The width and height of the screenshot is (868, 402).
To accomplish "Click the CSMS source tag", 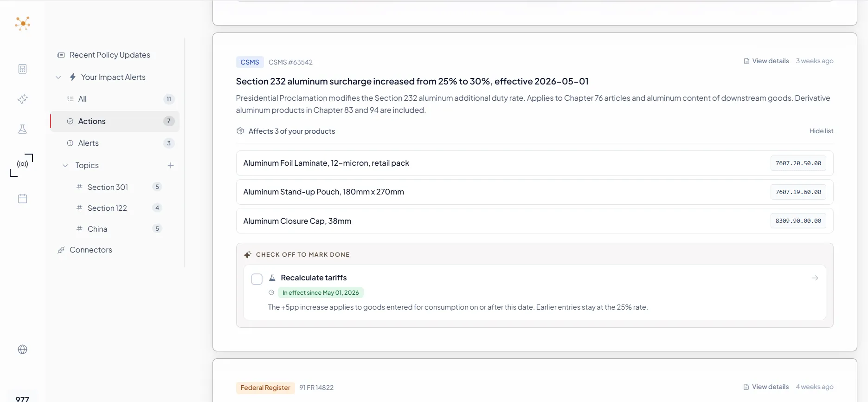I will tap(250, 62).
